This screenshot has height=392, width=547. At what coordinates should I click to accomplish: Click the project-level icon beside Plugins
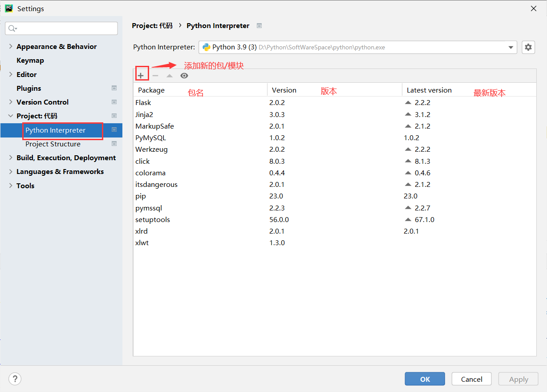pyautogui.click(x=114, y=88)
